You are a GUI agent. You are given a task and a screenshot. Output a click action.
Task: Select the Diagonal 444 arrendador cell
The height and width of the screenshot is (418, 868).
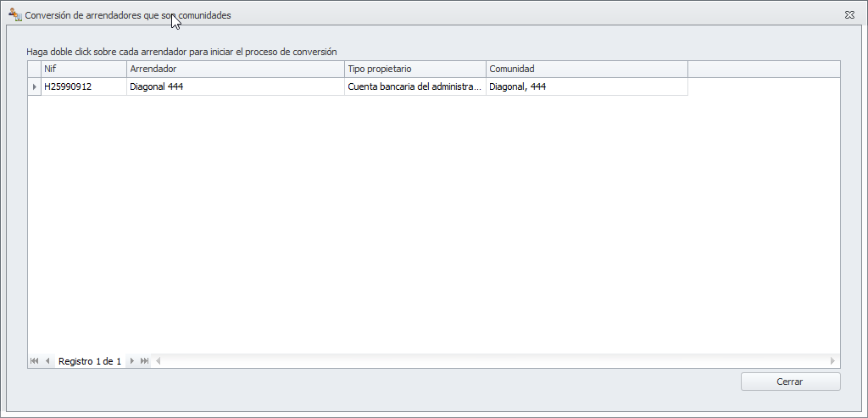[x=236, y=86]
